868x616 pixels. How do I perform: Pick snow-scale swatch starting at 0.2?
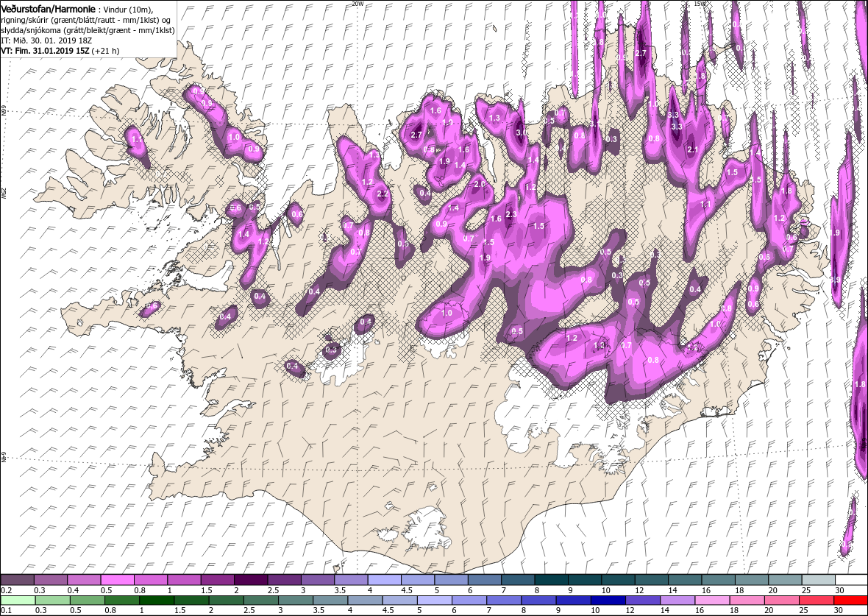17,579
